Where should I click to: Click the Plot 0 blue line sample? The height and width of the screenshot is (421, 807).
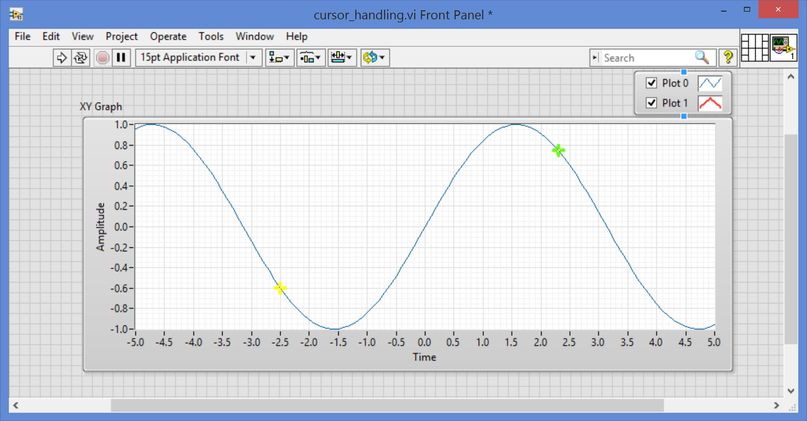710,83
